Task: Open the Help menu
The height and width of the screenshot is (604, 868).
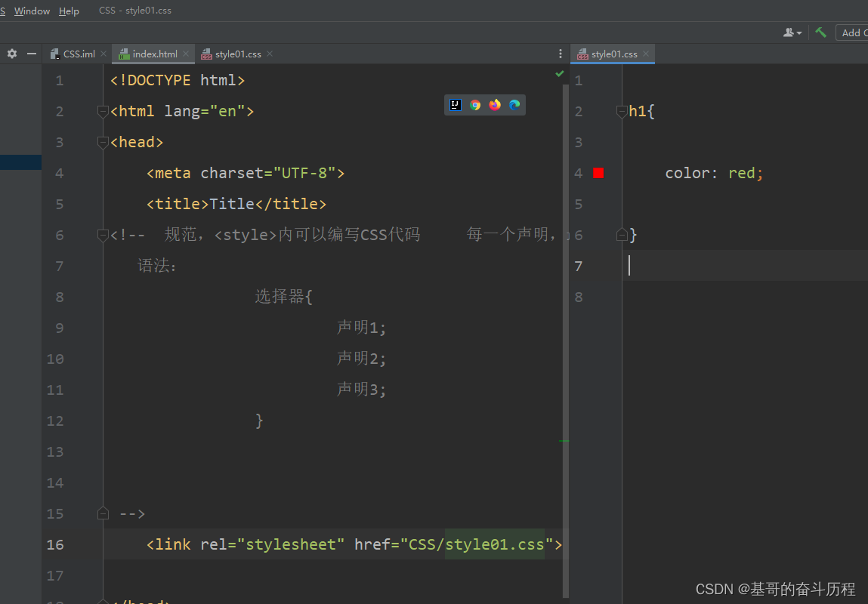Action: pyautogui.click(x=69, y=11)
